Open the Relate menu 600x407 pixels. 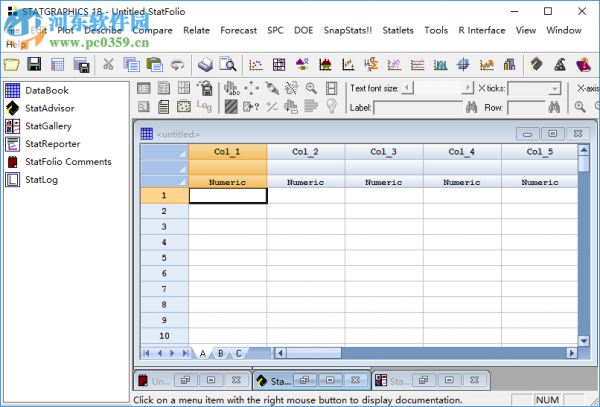196,31
